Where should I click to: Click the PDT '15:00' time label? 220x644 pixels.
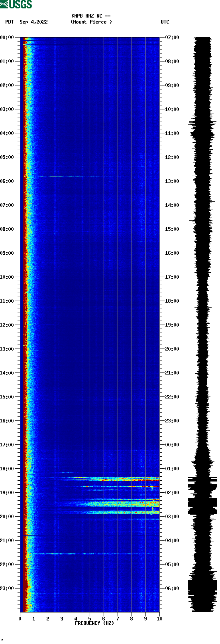7,397
